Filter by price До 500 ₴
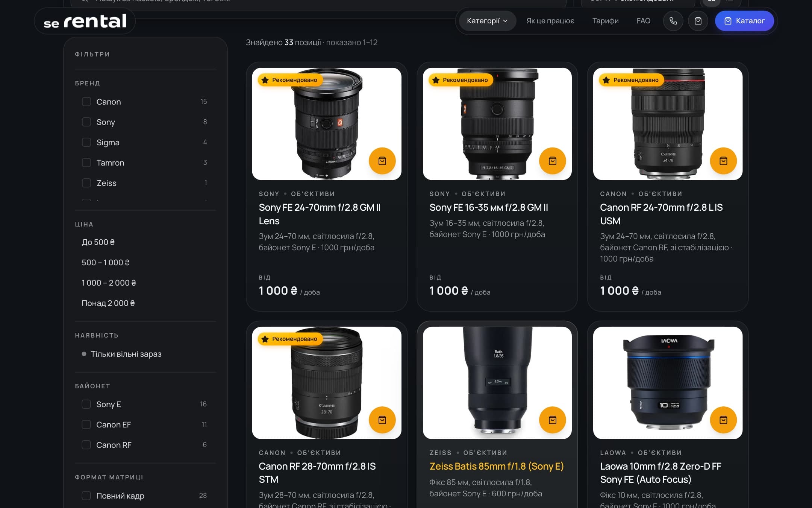812x508 pixels. click(x=98, y=242)
